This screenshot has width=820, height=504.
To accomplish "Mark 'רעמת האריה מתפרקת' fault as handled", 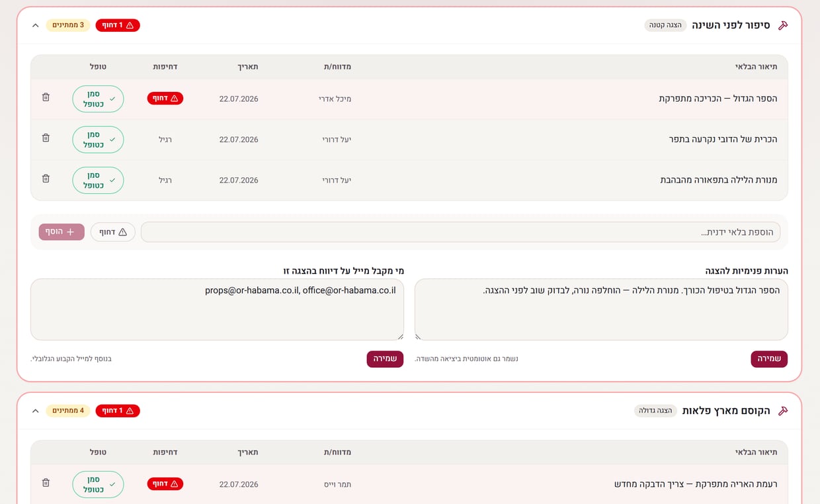I will [98, 484].
